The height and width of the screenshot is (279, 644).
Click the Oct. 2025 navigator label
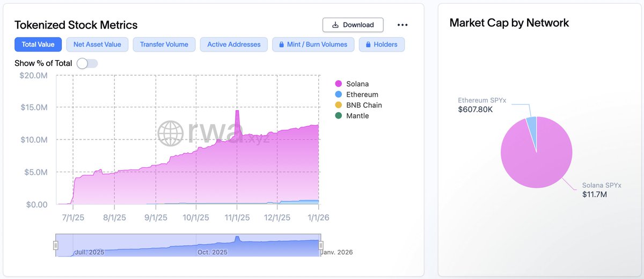[x=213, y=252]
